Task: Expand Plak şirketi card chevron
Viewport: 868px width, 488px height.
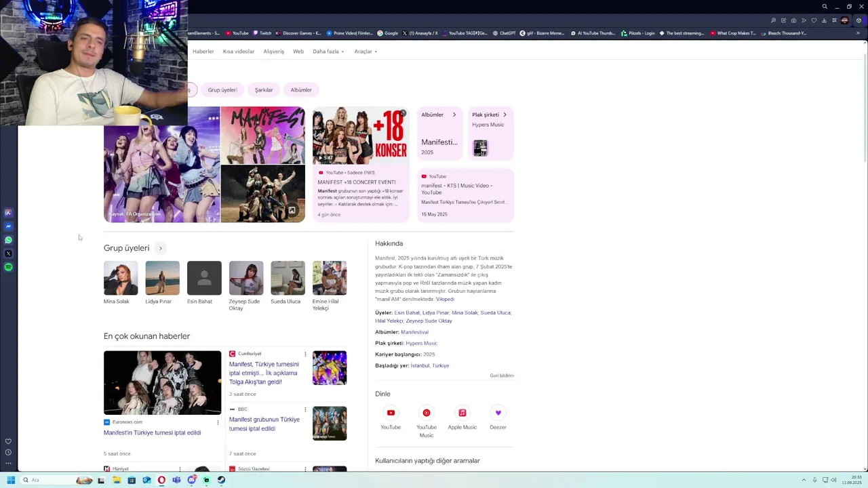Action: point(505,115)
